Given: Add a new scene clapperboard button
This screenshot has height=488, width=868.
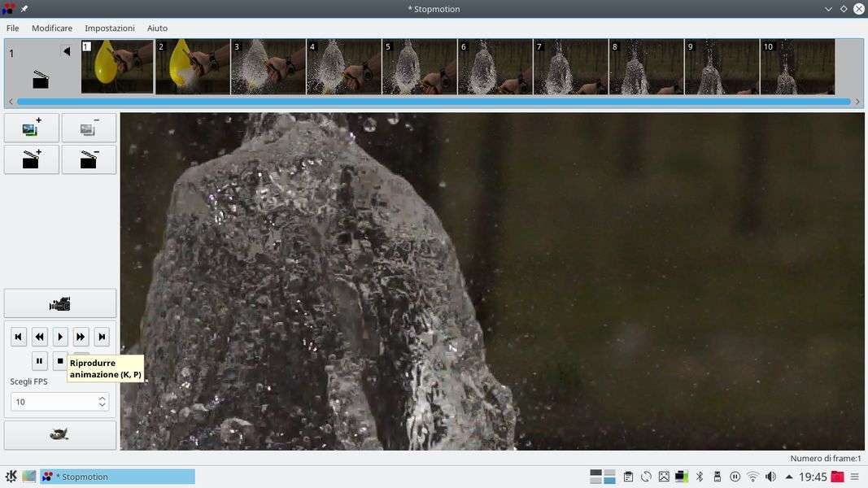Looking at the screenshot, I should click(x=32, y=160).
